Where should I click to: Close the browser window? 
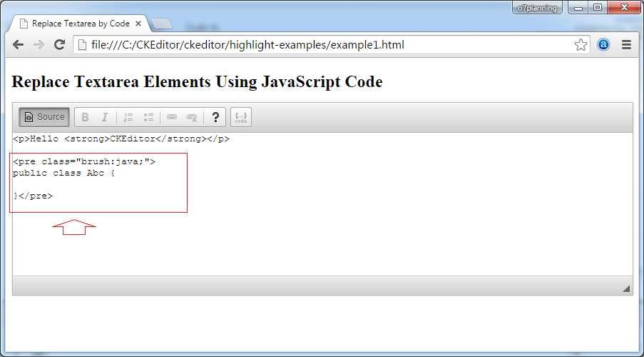[x=624, y=8]
